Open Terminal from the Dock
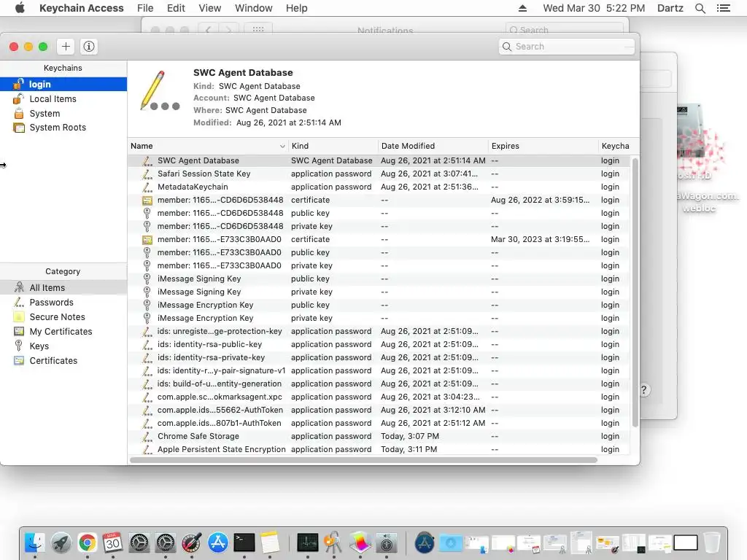 point(244,542)
